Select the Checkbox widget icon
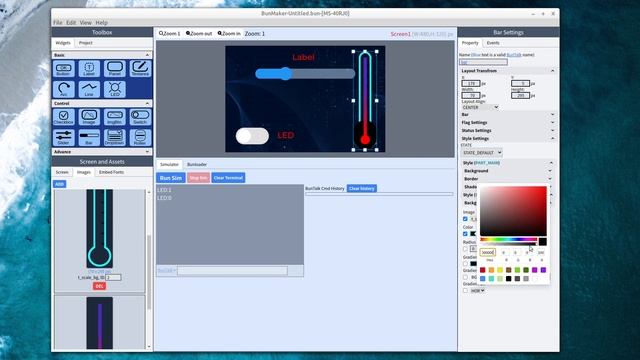Image resolution: width=640 pixels, height=360 pixels. tap(63, 117)
